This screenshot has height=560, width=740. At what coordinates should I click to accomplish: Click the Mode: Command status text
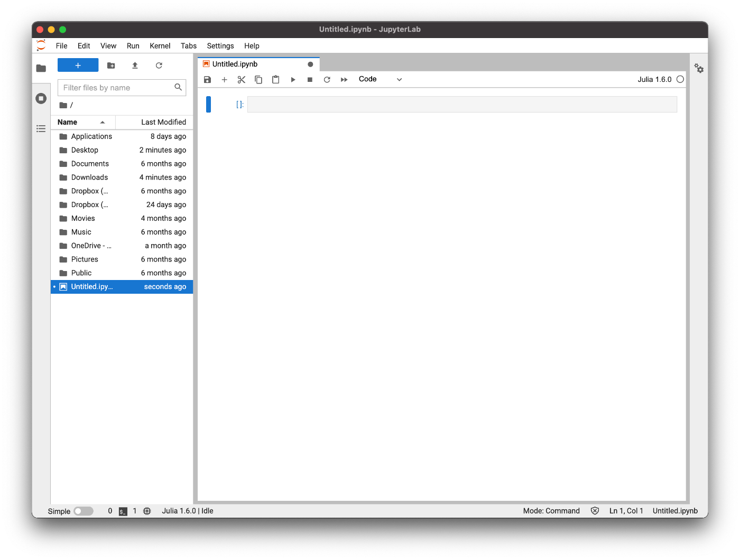[x=551, y=511]
